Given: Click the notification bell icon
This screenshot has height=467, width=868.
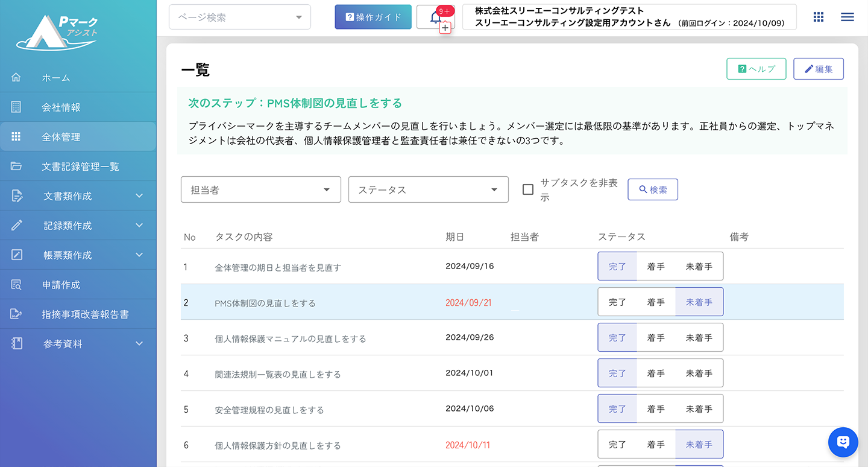Looking at the screenshot, I should pyautogui.click(x=435, y=17).
